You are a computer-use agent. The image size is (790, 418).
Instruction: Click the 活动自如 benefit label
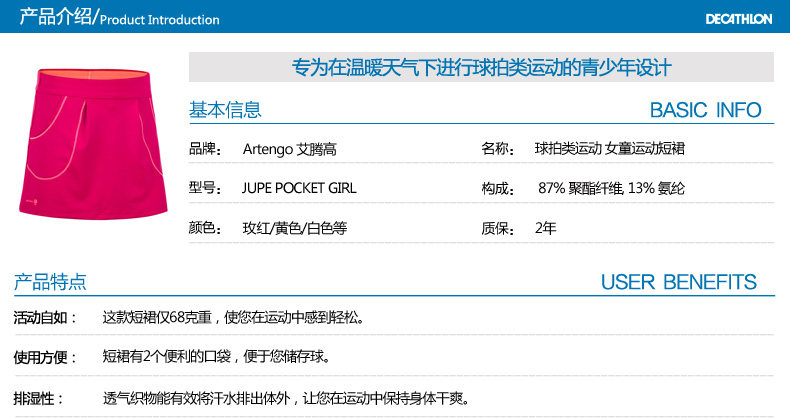(45, 318)
